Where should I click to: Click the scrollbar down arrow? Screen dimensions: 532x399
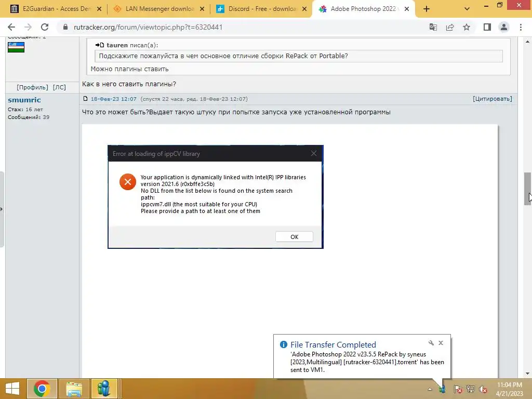click(x=528, y=374)
